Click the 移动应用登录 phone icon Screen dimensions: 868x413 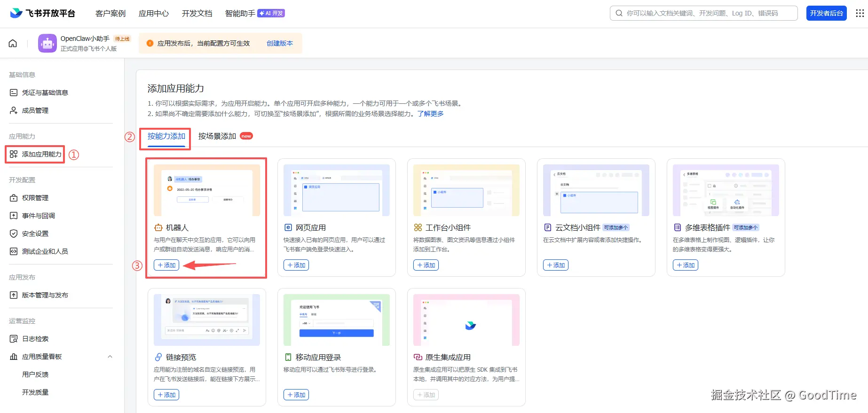pos(288,357)
